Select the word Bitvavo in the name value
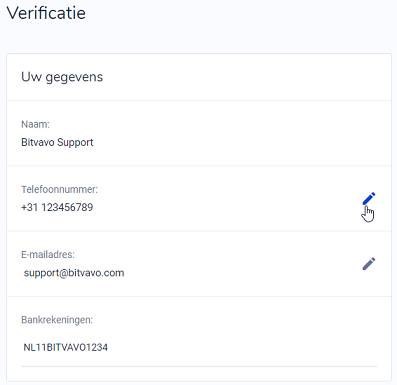The image size is (397, 385). pyautogui.click(x=38, y=142)
